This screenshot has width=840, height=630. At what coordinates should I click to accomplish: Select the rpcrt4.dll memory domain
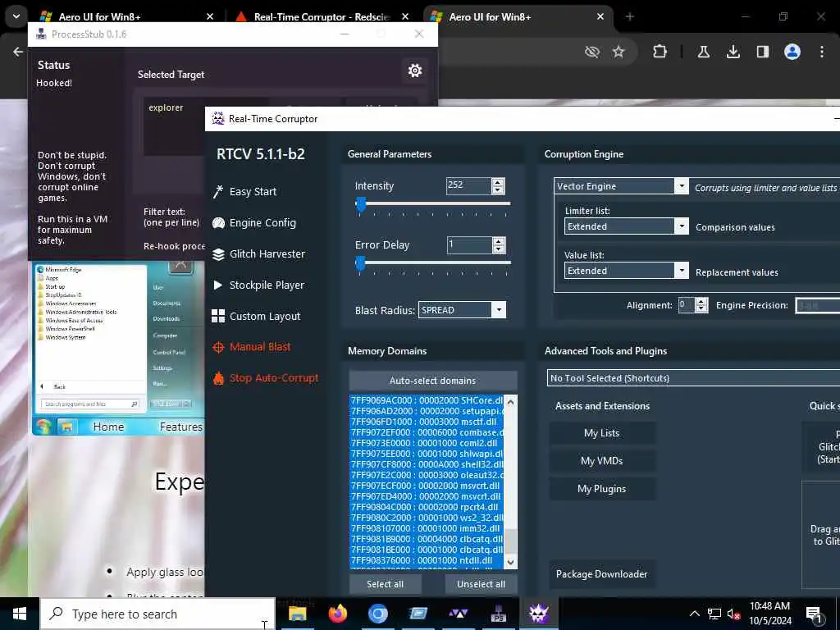427,507
